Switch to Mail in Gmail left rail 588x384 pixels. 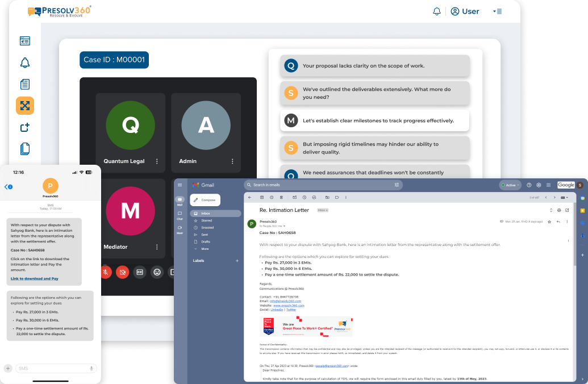pos(180,201)
